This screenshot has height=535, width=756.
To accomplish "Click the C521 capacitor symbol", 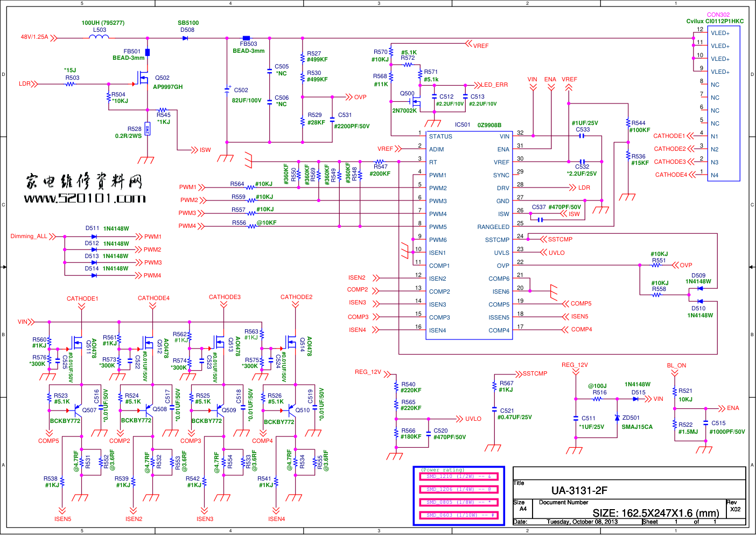I will click(494, 410).
